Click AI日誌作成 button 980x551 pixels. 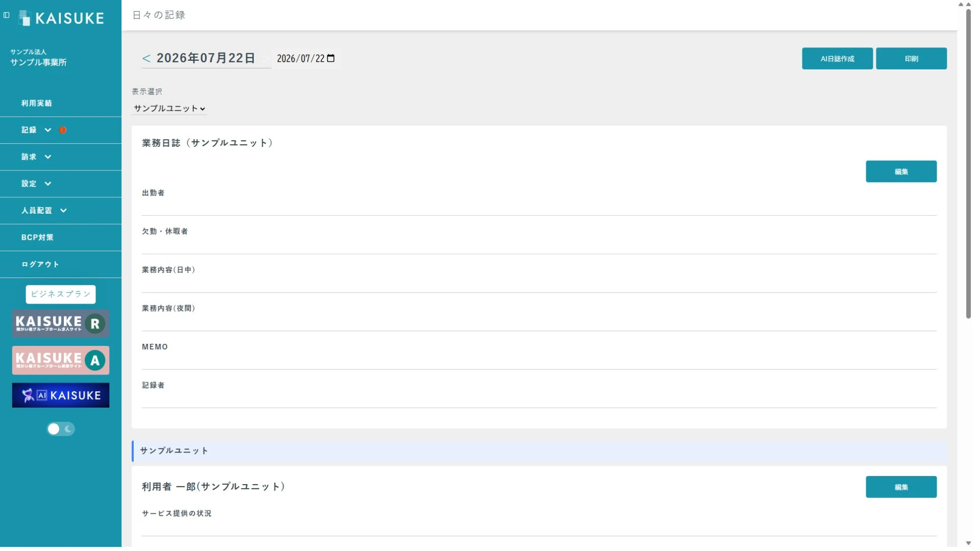tap(838, 59)
